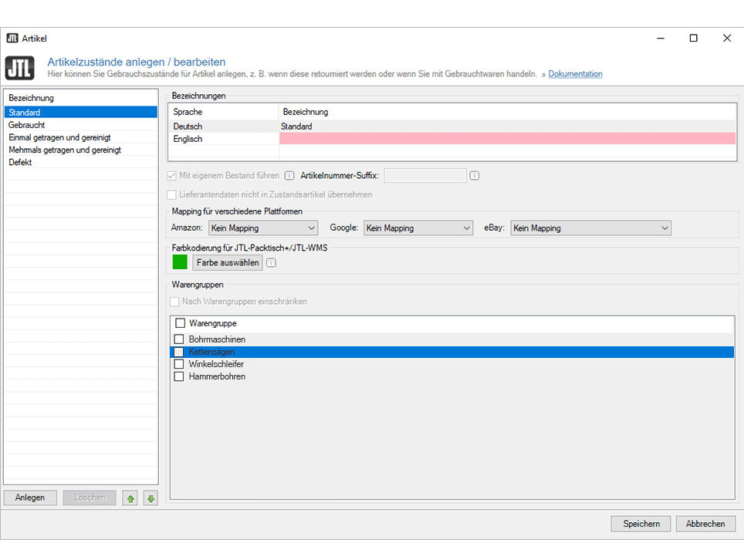
Task: Click the green move-down arrow icon
Action: click(x=150, y=498)
